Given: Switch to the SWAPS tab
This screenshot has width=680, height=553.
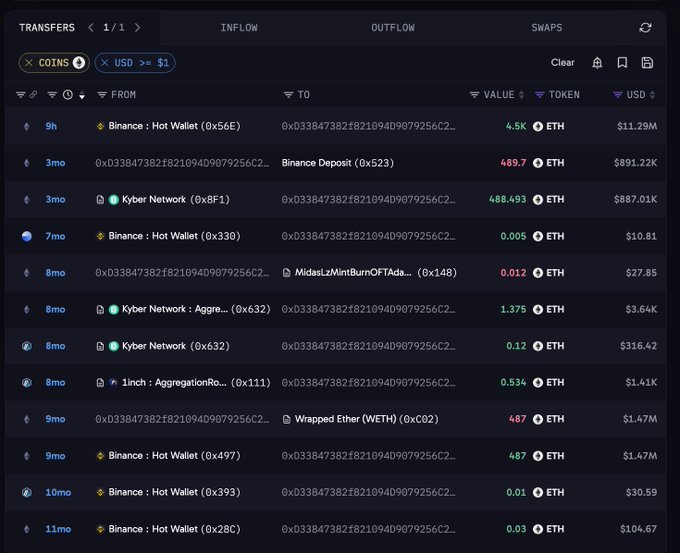Looking at the screenshot, I should click(x=547, y=28).
